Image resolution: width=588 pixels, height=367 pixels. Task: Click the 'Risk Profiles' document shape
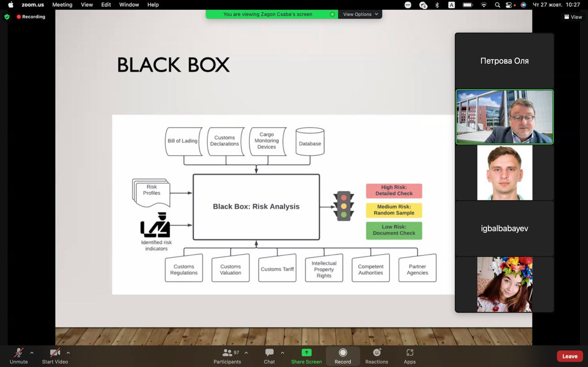(x=151, y=192)
